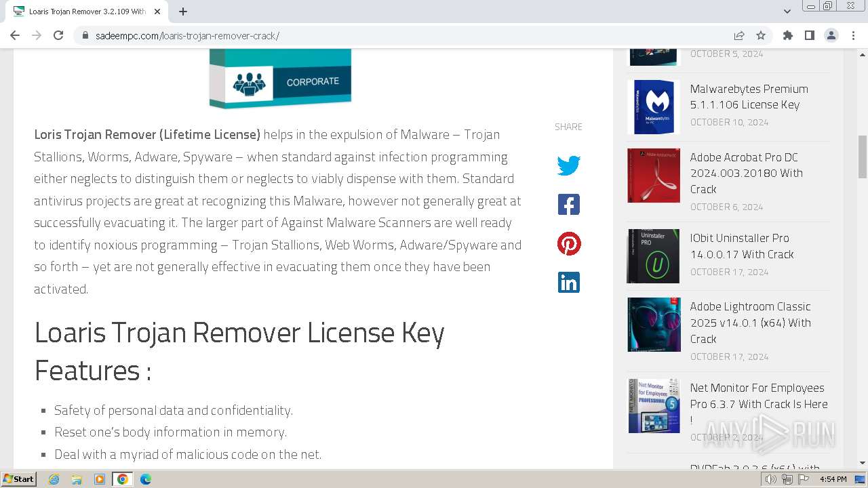Click the scrollbar down arrow
The width and height of the screenshot is (868, 488).
(863, 463)
